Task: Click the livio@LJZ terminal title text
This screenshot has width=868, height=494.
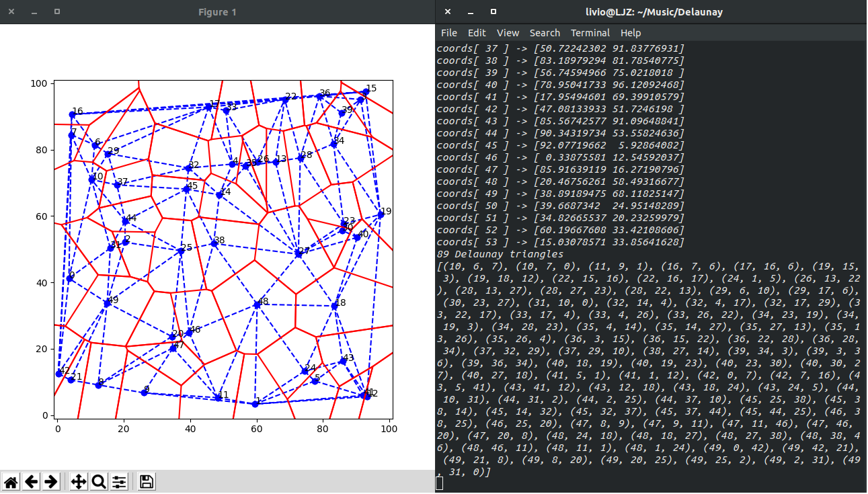Action: click(x=654, y=12)
